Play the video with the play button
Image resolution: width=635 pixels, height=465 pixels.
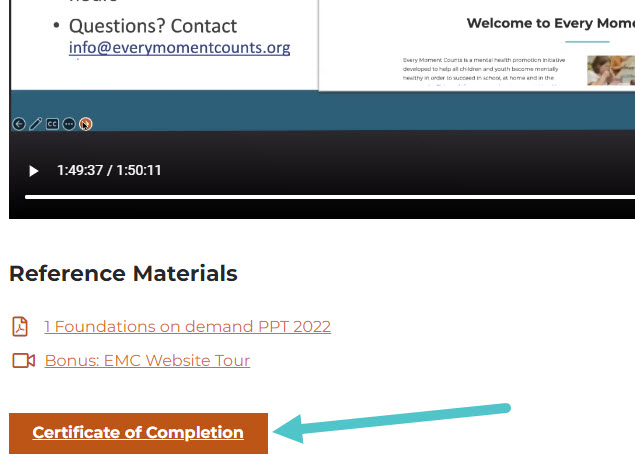(34, 171)
